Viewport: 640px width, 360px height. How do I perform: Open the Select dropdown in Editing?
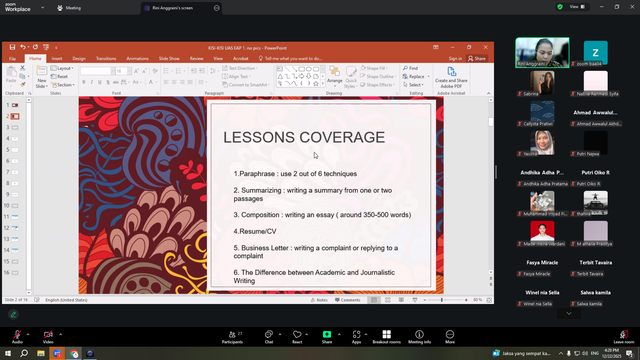coord(413,85)
